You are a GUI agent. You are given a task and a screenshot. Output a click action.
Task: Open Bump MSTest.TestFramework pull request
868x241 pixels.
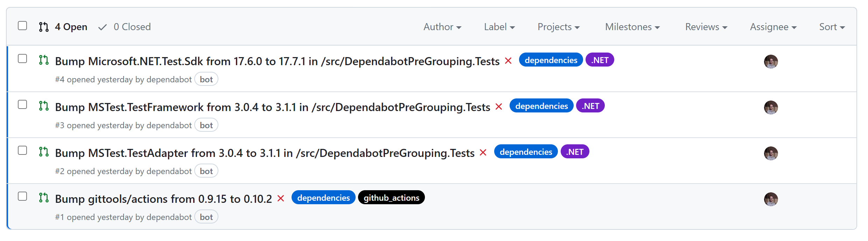pyautogui.click(x=273, y=107)
